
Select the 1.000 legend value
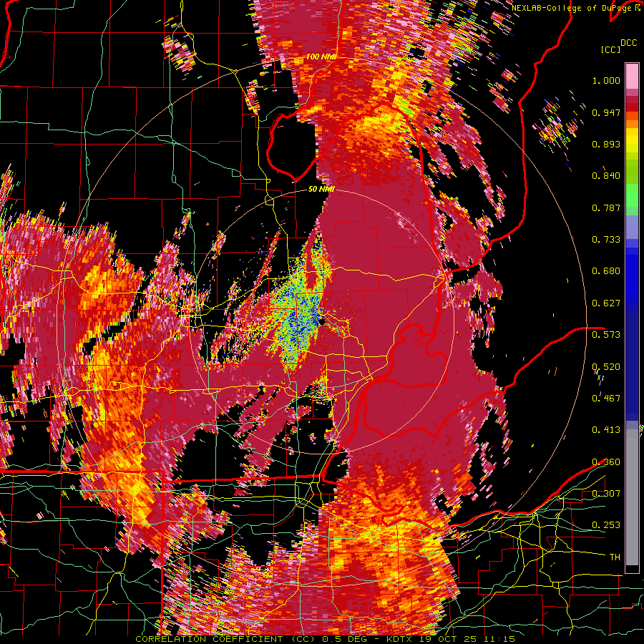606,80
